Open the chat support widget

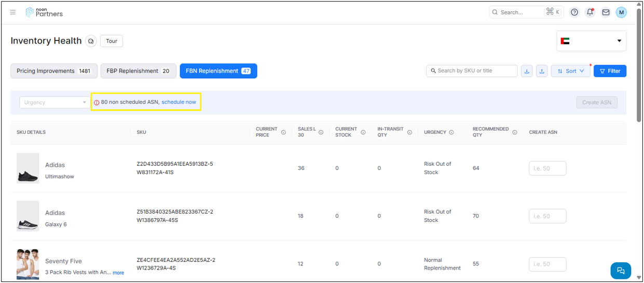coord(621,271)
